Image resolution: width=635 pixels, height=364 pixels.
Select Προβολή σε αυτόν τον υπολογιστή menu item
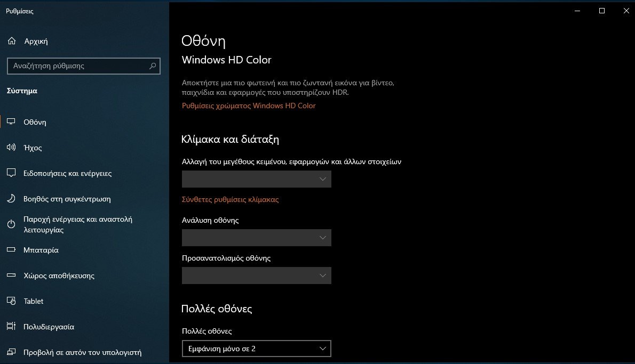(x=82, y=352)
